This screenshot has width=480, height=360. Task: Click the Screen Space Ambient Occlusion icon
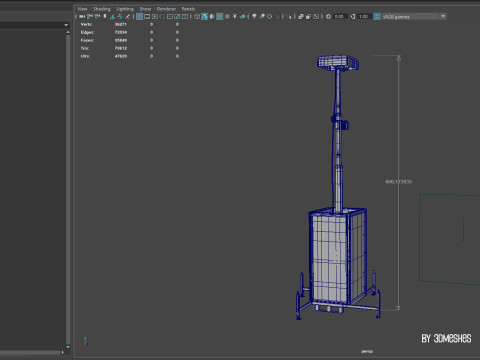pos(254,16)
